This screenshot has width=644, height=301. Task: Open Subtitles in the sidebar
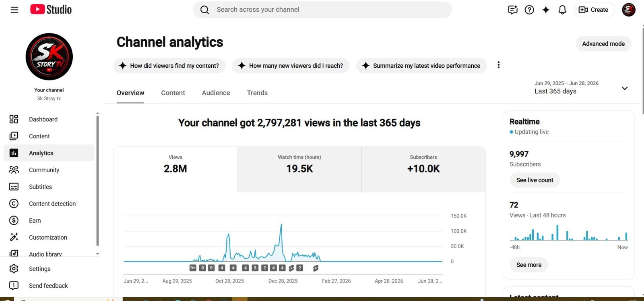coord(49,187)
